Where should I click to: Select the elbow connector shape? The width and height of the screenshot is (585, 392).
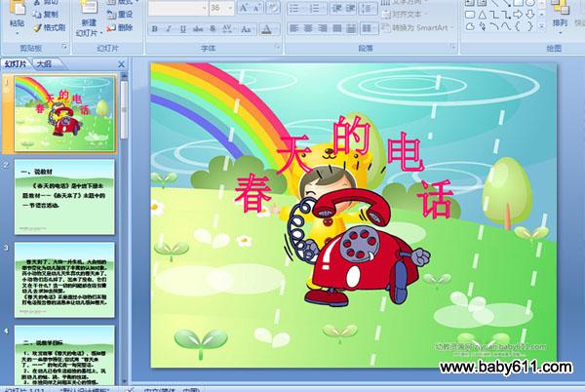(x=494, y=15)
